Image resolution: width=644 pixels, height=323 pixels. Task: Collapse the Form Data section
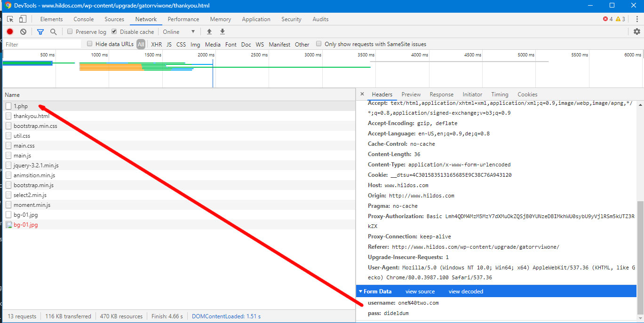tap(361, 291)
